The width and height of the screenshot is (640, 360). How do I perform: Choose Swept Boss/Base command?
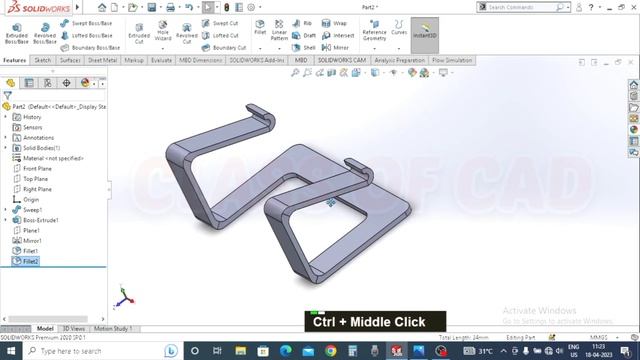(86, 23)
